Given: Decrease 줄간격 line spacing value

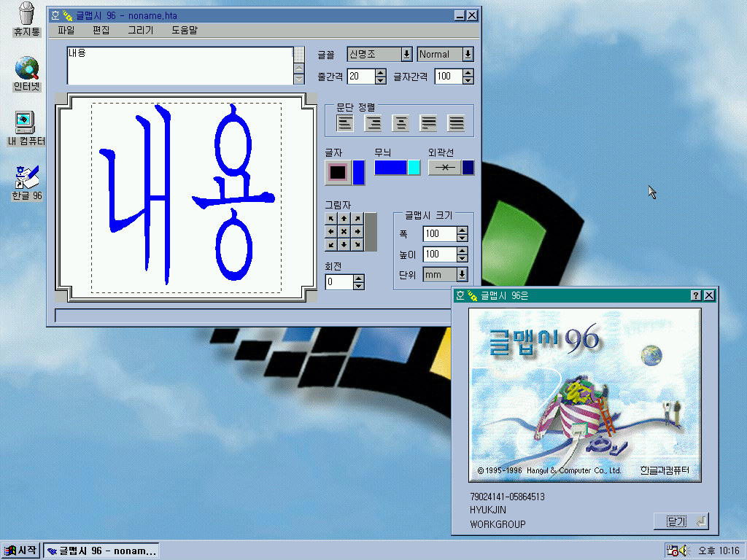Looking at the screenshot, I should [381, 80].
